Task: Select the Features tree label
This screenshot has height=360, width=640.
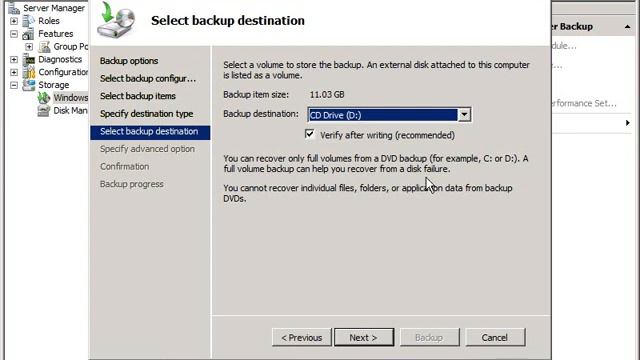Action: [x=56, y=34]
